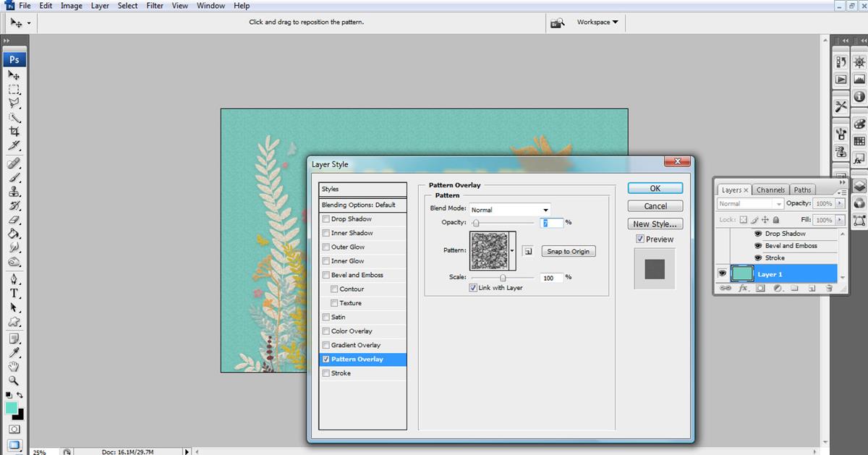The width and height of the screenshot is (868, 455).
Task: Open the Workspace dropdown menu
Action: [597, 22]
